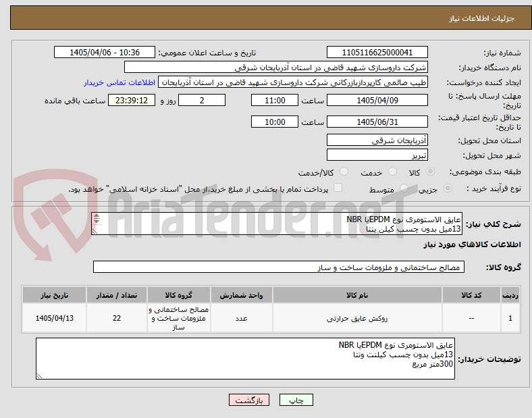Image resolution: width=532 pixels, height=418 pixels.
Task: Select the کالا/خدمت radio button
Action: [x=344, y=172]
